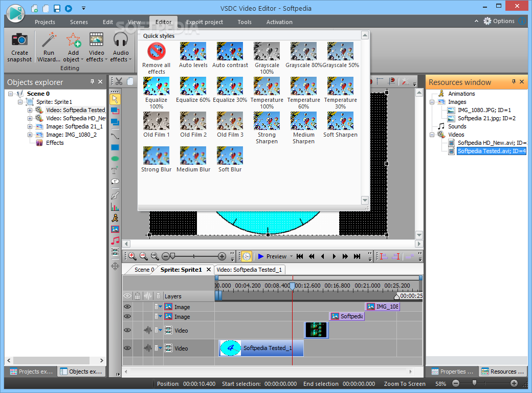532x393 pixels.
Task: Apply Auto levels quick style
Action: click(193, 55)
